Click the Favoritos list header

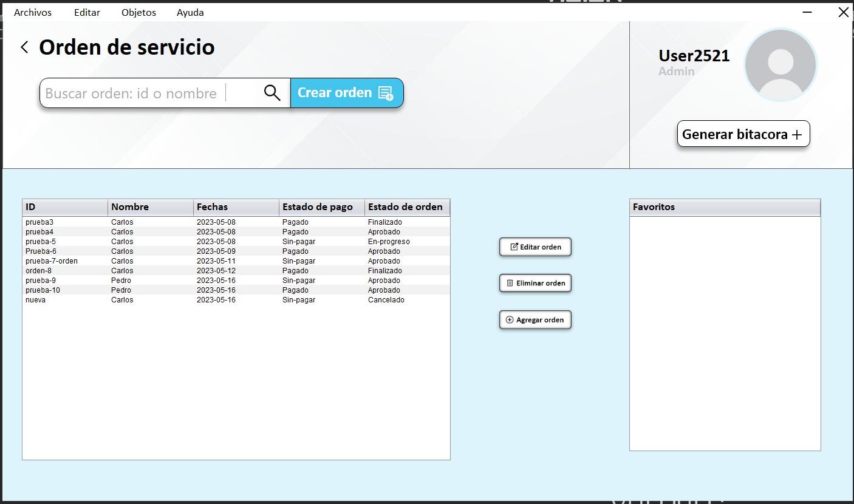tap(725, 207)
